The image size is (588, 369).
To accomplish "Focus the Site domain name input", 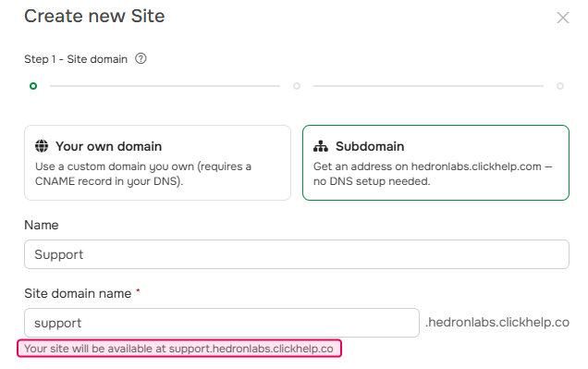I will (x=222, y=323).
